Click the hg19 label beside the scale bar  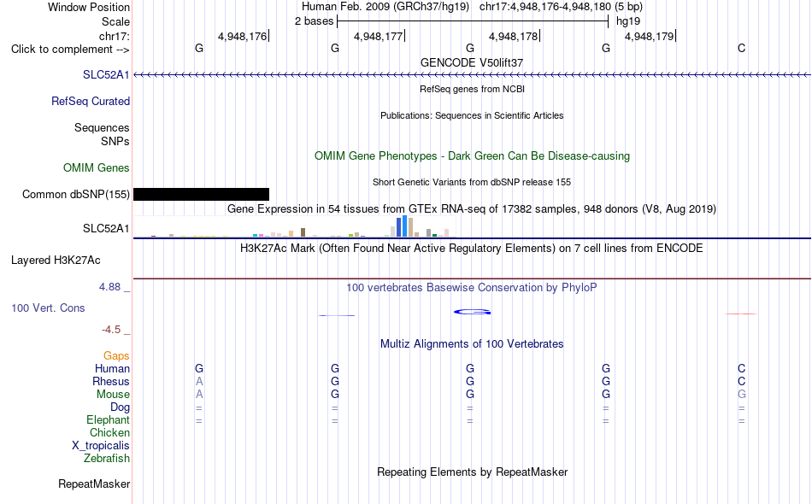(628, 21)
